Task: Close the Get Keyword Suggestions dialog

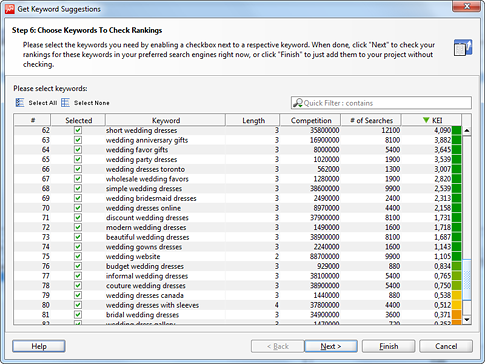Action: (467, 6)
